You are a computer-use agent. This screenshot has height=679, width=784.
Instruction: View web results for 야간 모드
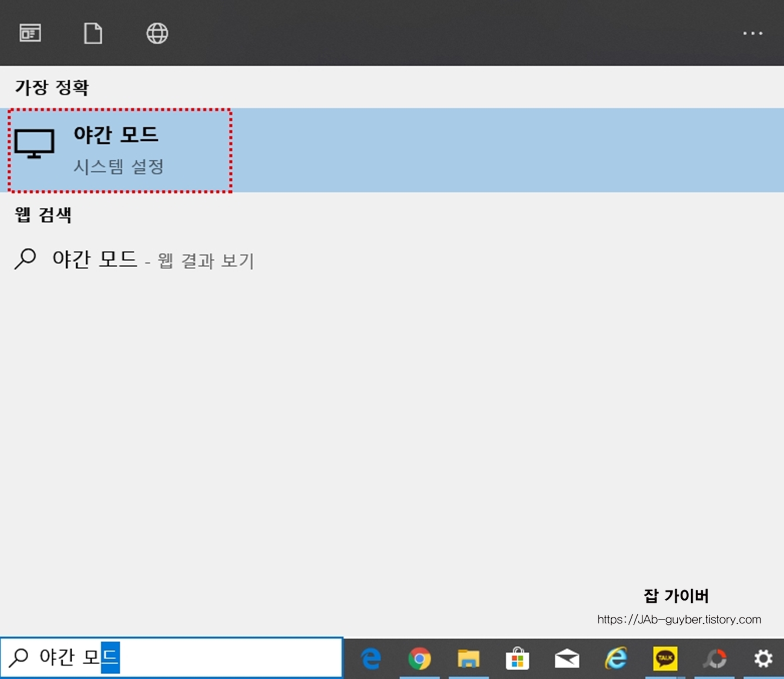[x=152, y=260]
